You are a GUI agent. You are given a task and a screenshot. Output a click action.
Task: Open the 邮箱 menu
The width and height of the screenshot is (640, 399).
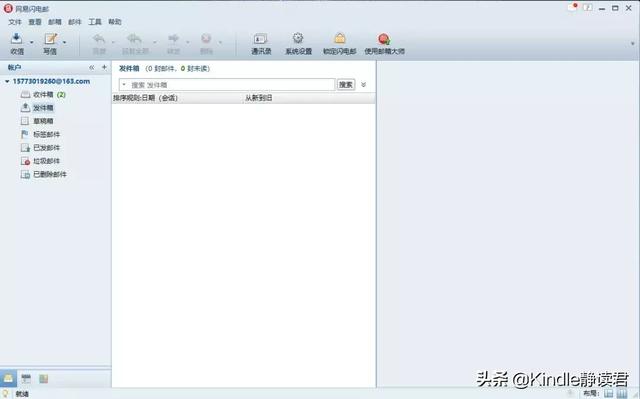[x=55, y=22]
